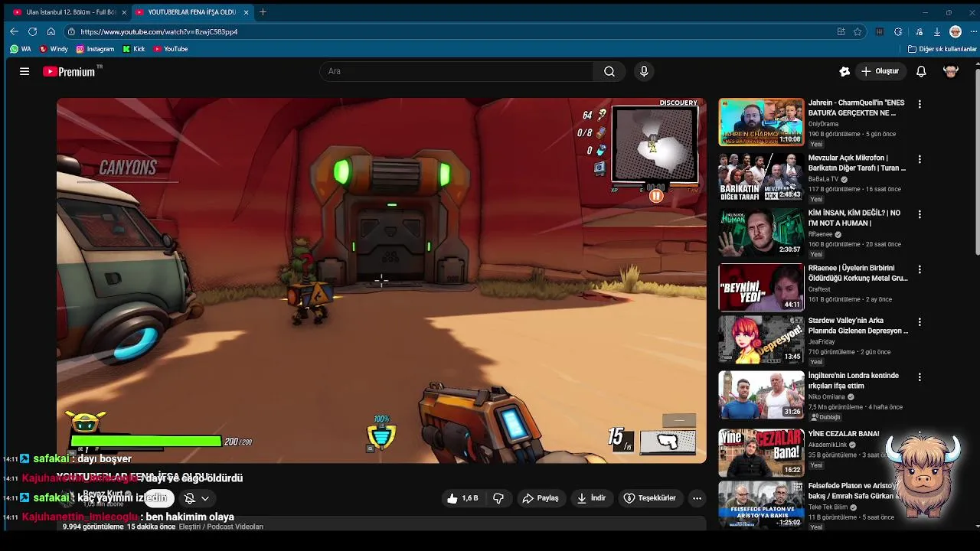Open browser settings and more menu
Image resolution: width=980 pixels, height=551 pixels.
pos(974,31)
